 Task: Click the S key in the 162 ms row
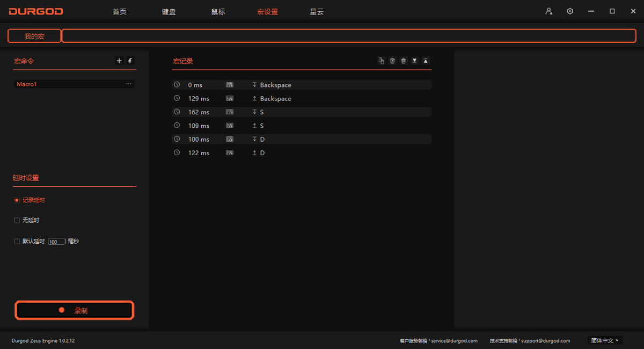point(262,112)
